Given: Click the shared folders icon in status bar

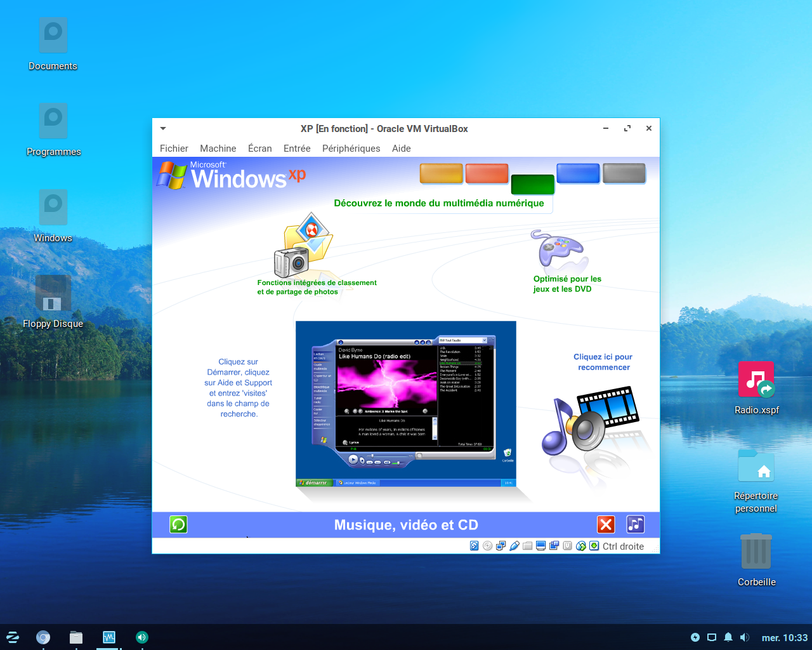Looking at the screenshot, I should [527, 546].
